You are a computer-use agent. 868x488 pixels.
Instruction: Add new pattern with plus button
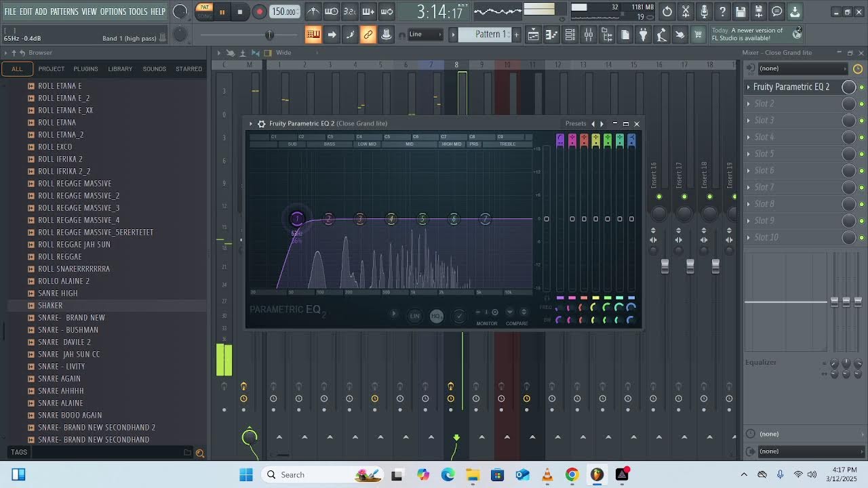point(516,35)
